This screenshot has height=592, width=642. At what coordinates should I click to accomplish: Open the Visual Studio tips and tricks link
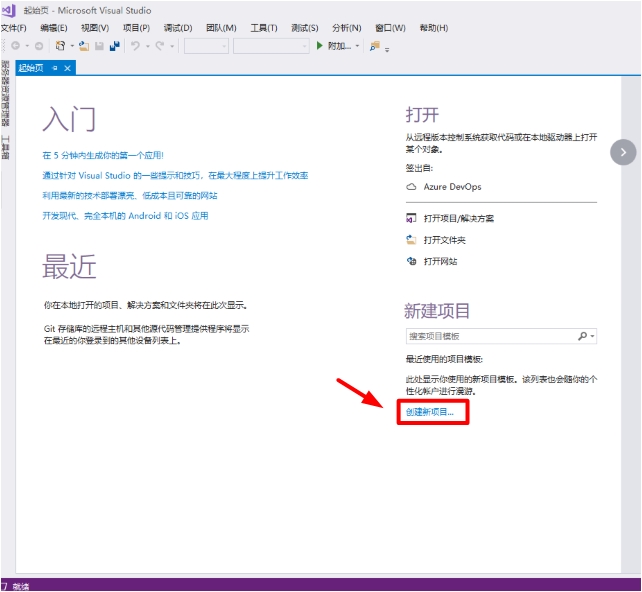click(175, 176)
